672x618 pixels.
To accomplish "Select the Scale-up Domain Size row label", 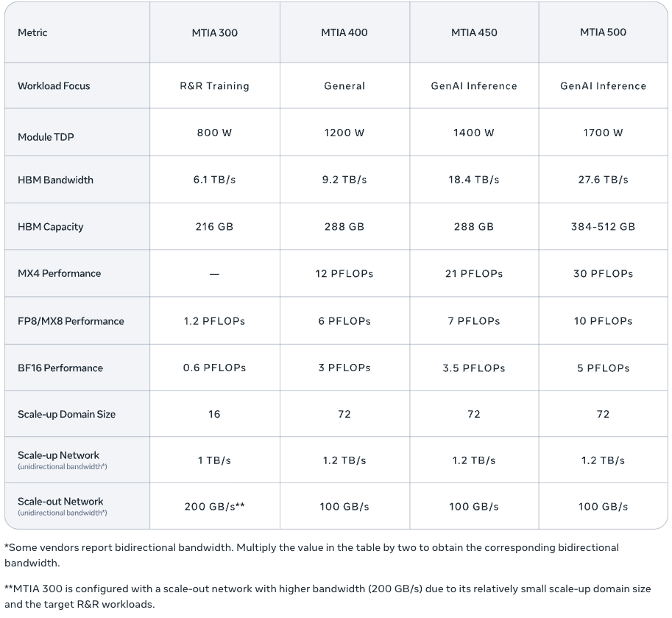I will pyautogui.click(x=66, y=414).
